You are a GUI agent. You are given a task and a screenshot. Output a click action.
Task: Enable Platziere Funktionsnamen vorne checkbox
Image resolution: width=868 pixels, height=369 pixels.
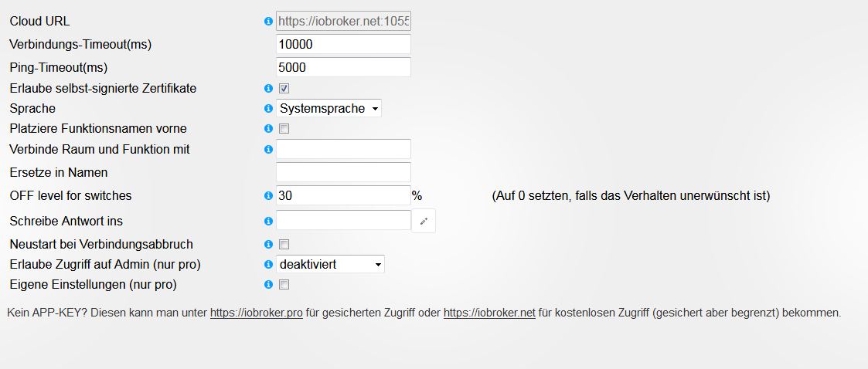tap(284, 129)
